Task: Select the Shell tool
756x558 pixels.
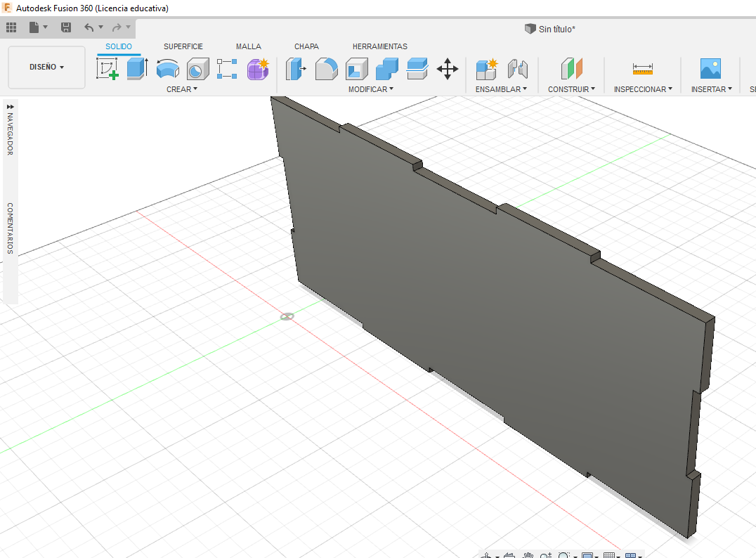Action: (x=356, y=68)
